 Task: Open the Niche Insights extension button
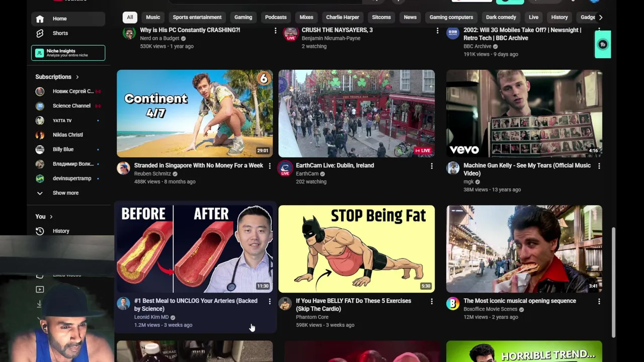click(68, 53)
